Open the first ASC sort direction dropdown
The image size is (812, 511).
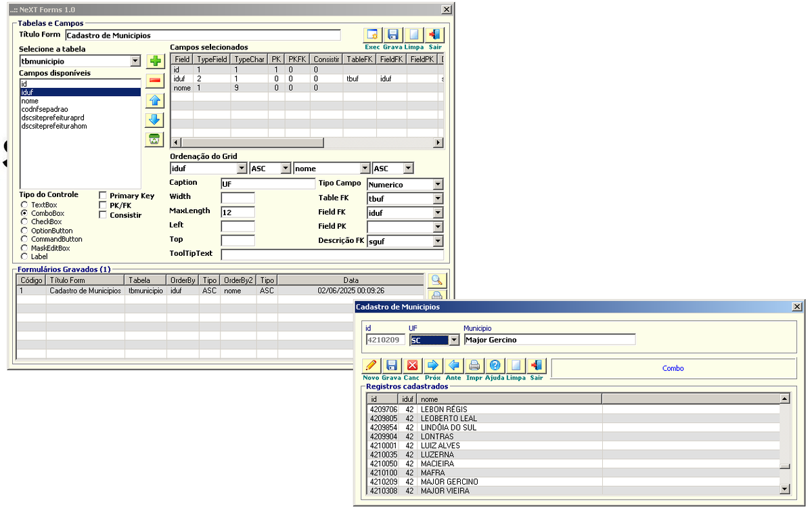pyautogui.click(x=286, y=169)
